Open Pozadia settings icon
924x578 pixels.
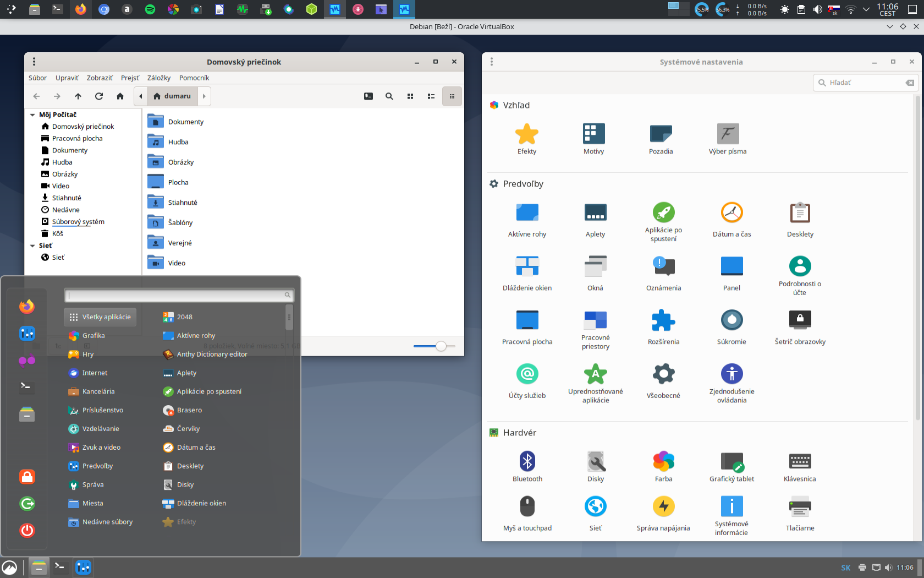[661, 139]
